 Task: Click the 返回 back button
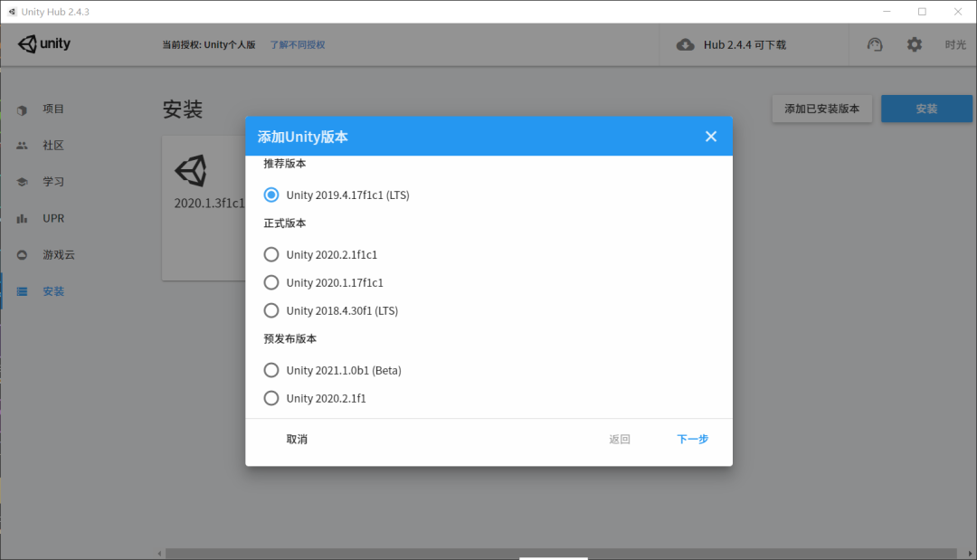click(x=620, y=439)
